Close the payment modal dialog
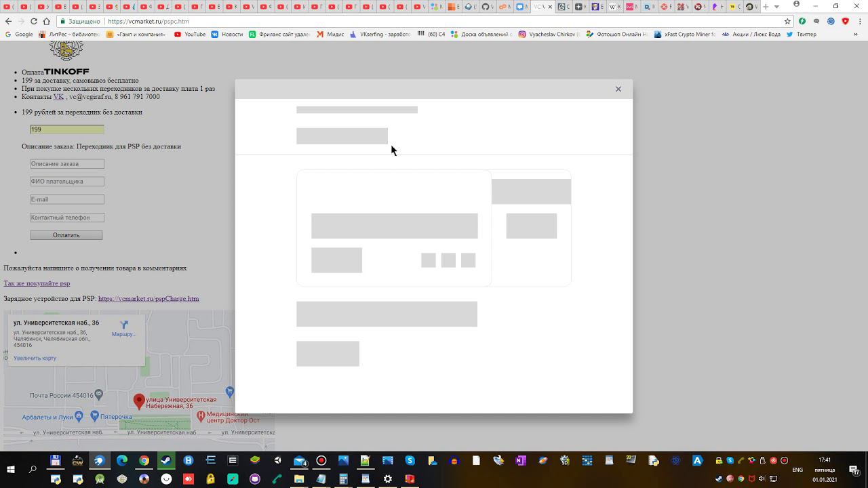 pos(618,89)
